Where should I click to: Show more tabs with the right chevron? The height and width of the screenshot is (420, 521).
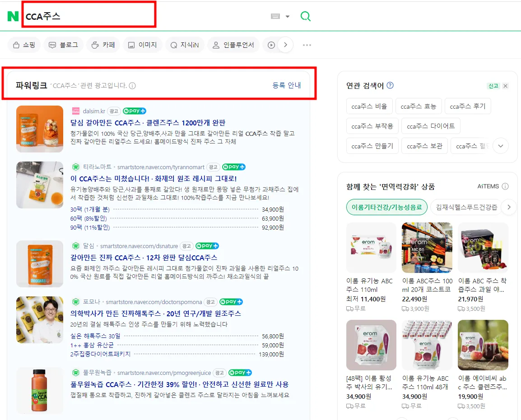coord(285,45)
